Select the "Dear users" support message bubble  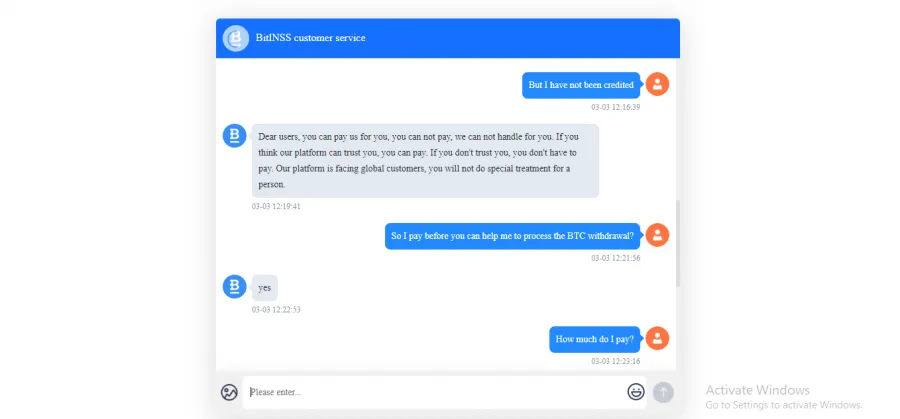[x=425, y=161]
